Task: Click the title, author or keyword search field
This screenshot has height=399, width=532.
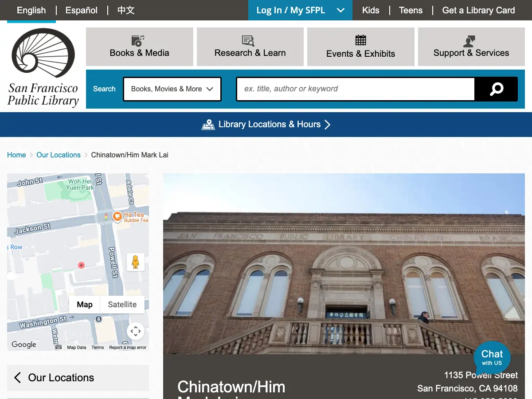Action: 356,89
